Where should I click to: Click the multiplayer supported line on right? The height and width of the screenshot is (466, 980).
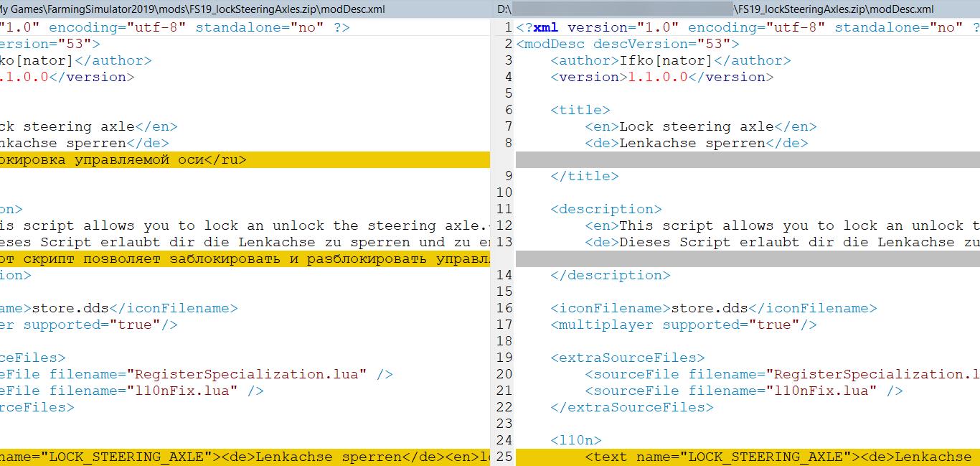[x=683, y=325]
